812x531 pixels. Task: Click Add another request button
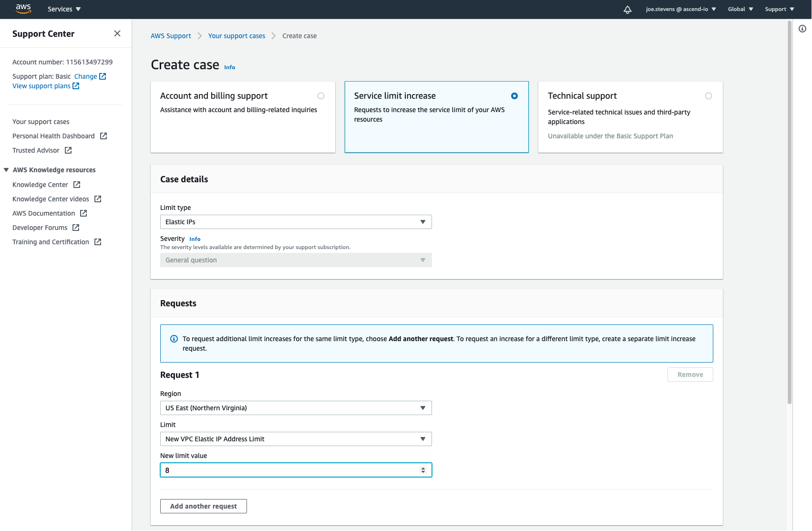tap(204, 506)
